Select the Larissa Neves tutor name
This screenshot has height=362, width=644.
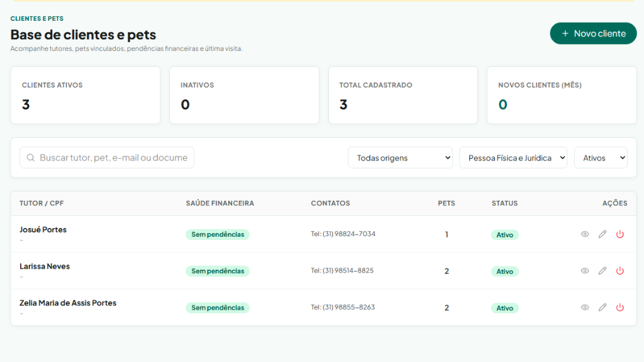point(45,266)
